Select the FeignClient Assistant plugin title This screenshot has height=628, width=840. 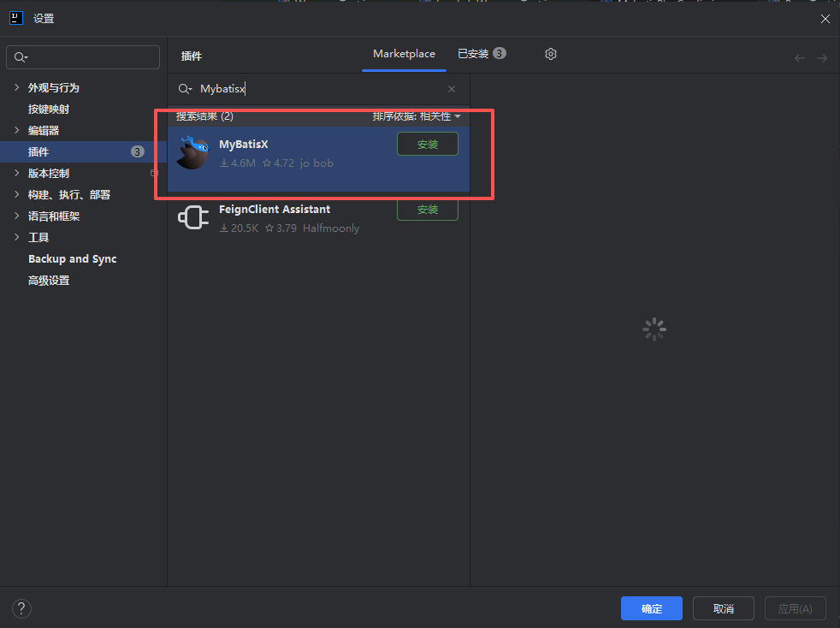(x=275, y=209)
